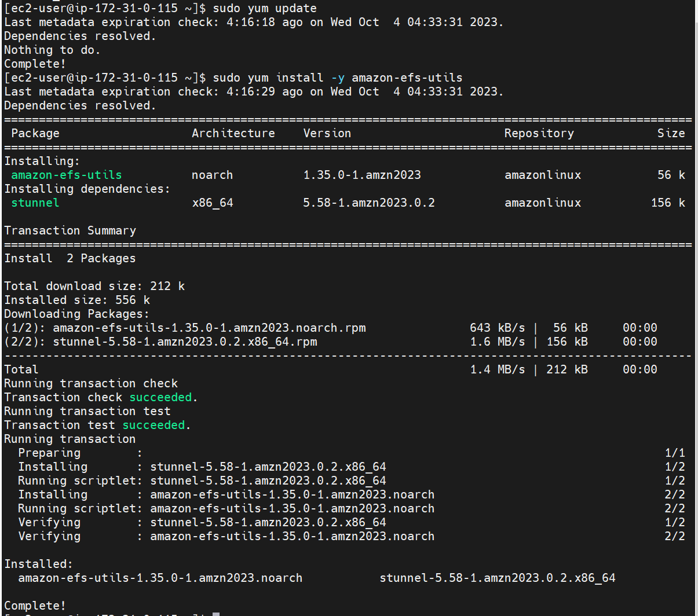Image resolution: width=698 pixels, height=616 pixels.
Task: Click 'Verifying : amazon-efs-utils' line
Action: click(x=352, y=537)
